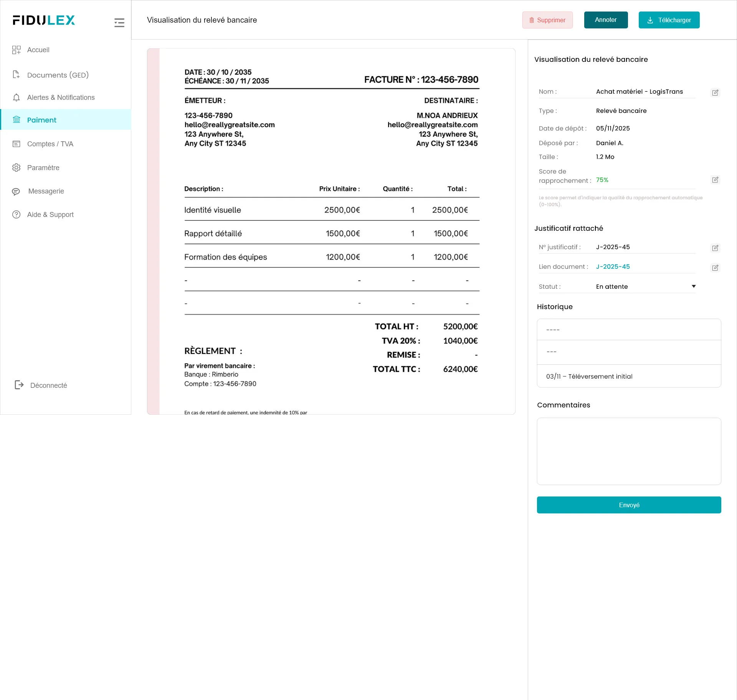Submit comment with the Envoyé button
737x700 pixels.
point(629,505)
